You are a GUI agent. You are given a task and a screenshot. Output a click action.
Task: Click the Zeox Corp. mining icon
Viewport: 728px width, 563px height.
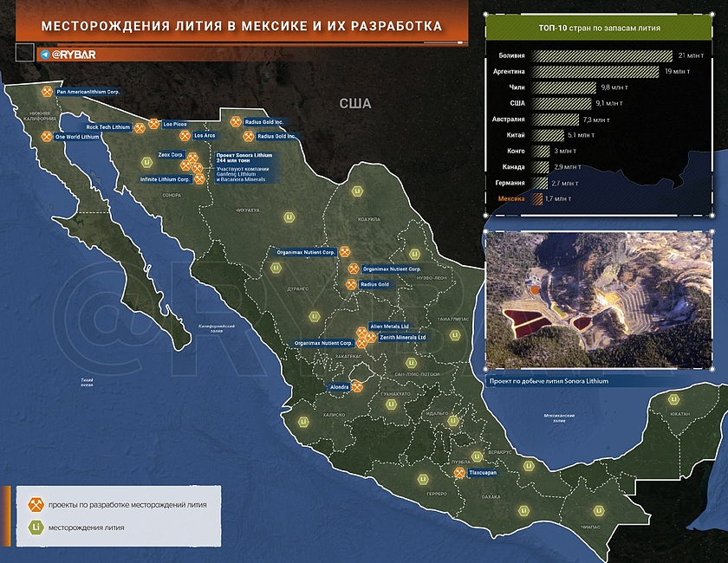point(192,156)
